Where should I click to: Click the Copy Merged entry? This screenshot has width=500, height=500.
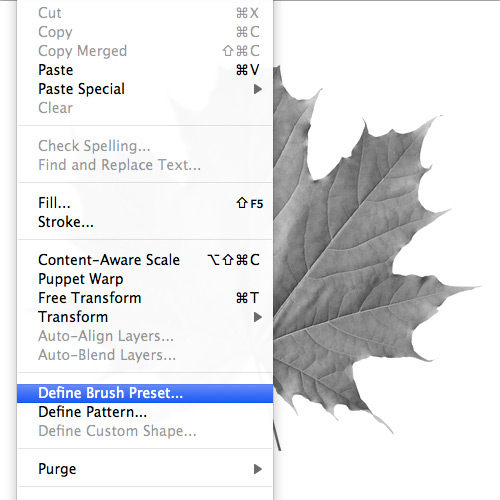pos(145,51)
